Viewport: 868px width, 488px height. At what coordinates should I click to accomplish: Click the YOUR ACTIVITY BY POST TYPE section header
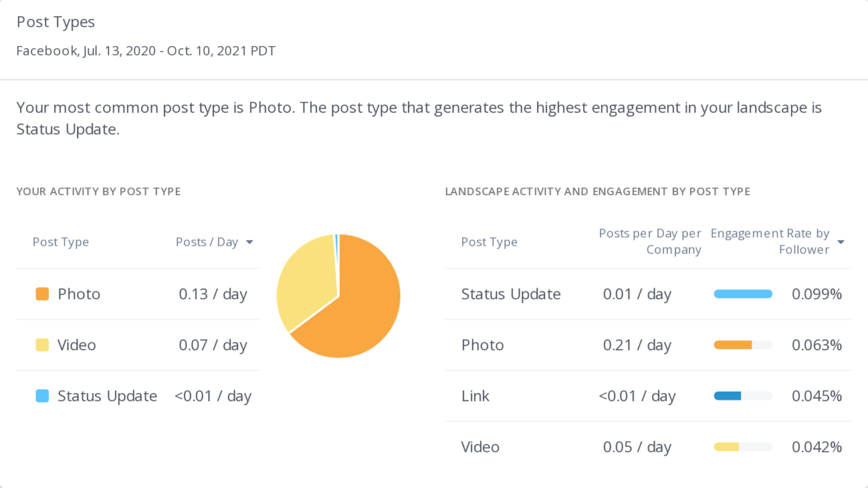(98, 191)
